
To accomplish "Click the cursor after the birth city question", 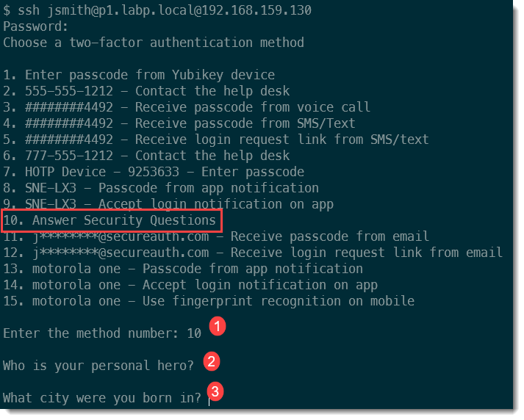I will [209, 398].
